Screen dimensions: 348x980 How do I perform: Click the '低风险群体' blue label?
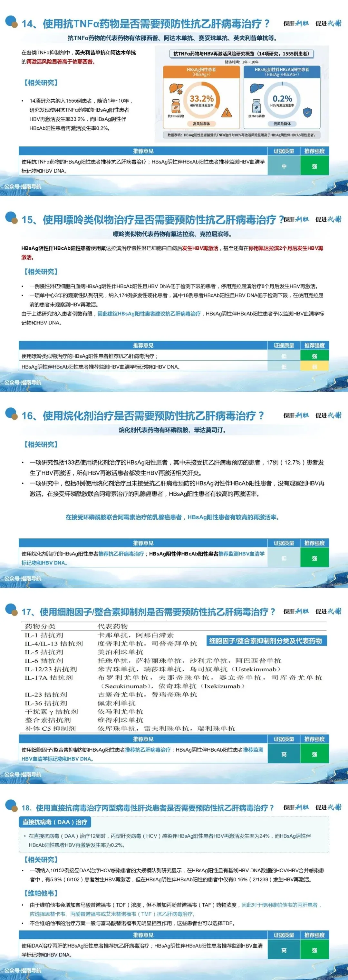coord(282,124)
